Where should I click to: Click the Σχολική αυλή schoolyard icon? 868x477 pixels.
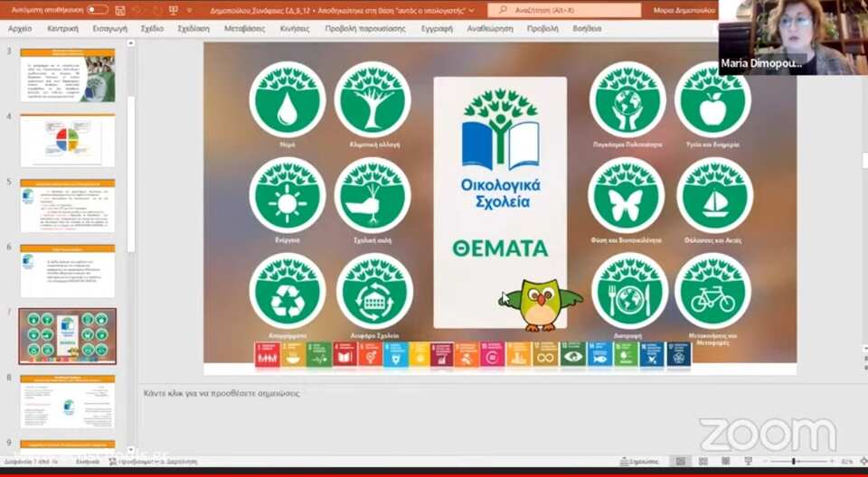(373, 195)
